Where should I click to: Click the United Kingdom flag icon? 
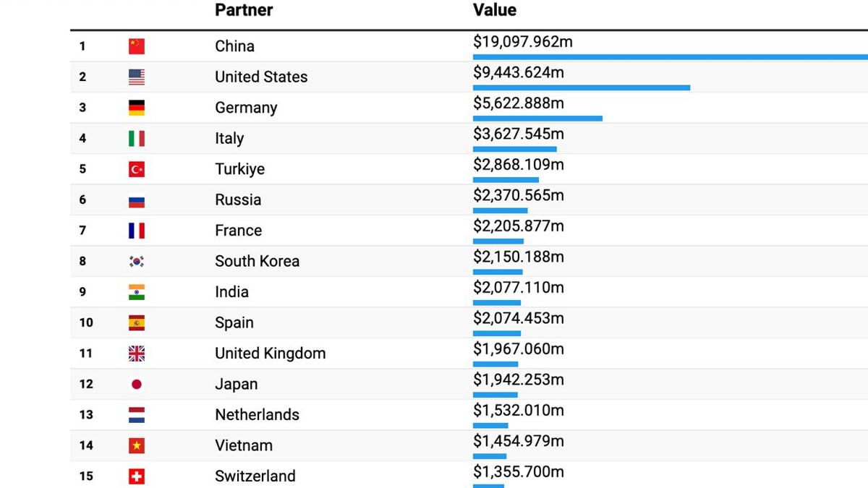pyautogui.click(x=137, y=354)
